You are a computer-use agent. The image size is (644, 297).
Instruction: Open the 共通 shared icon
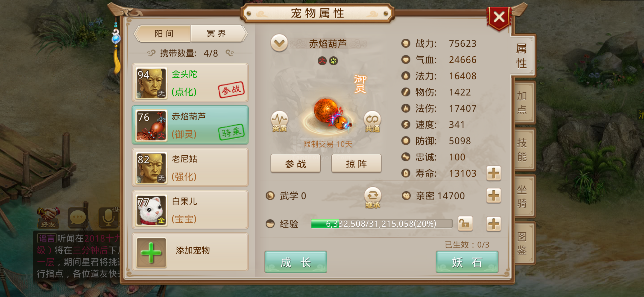372,122
